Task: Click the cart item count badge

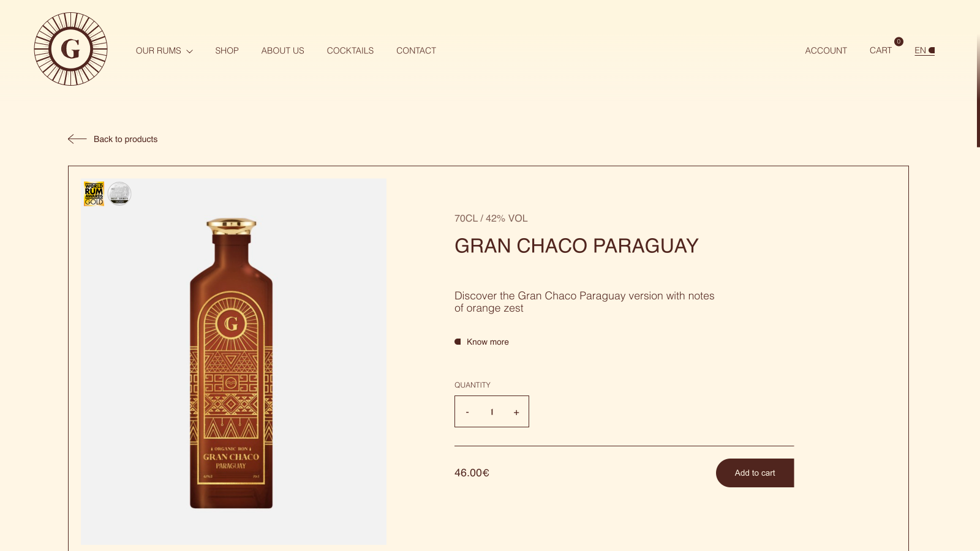Action: [x=899, y=42]
